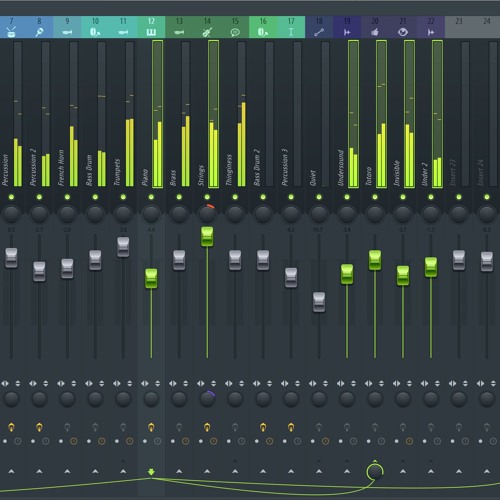Open latency clock on Quiet track
Screen dimensions: 500x500
click(x=326, y=441)
